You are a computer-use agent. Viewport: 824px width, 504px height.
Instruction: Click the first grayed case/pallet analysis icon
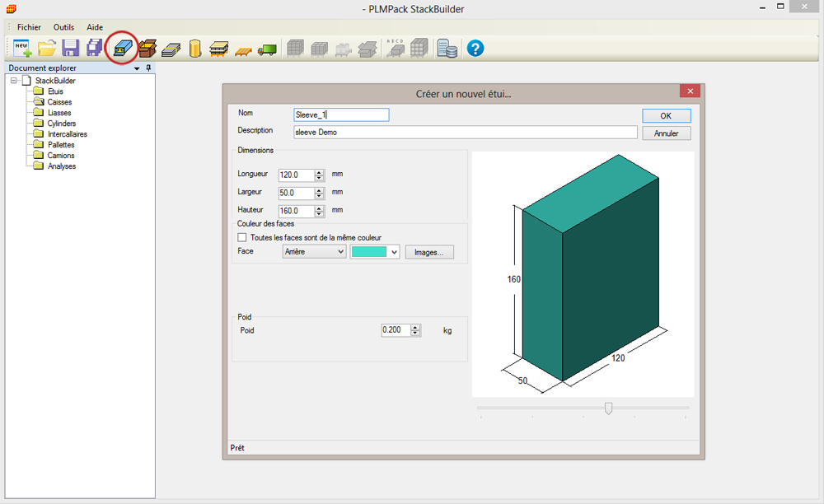[x=295, y=49]
